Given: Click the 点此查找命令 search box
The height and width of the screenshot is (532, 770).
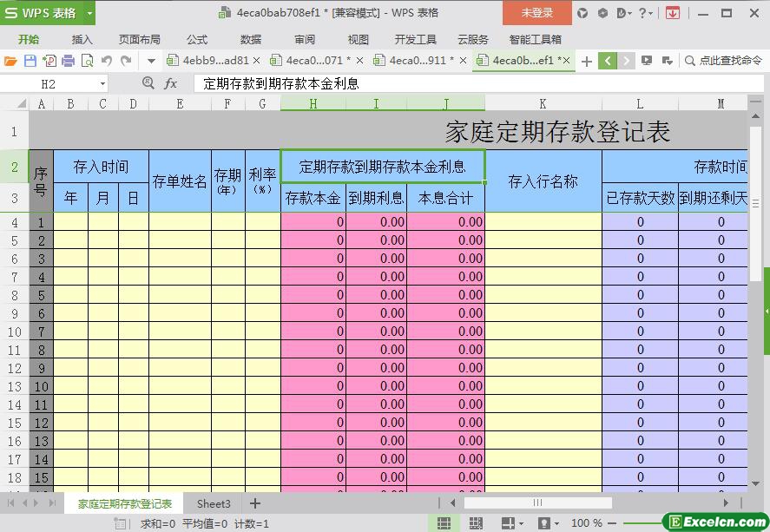Looking at the screenshot, I should tap(723, 61).
